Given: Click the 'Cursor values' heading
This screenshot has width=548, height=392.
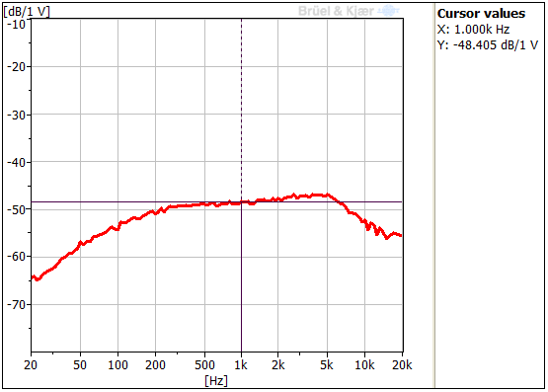Looking at the screenshot, I should point(481,13).
